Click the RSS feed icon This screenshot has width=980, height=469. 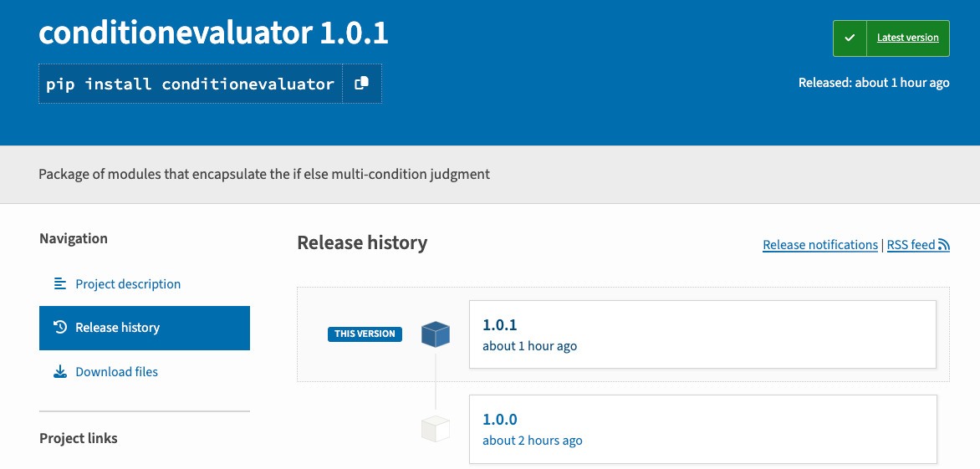pos(944,245)
